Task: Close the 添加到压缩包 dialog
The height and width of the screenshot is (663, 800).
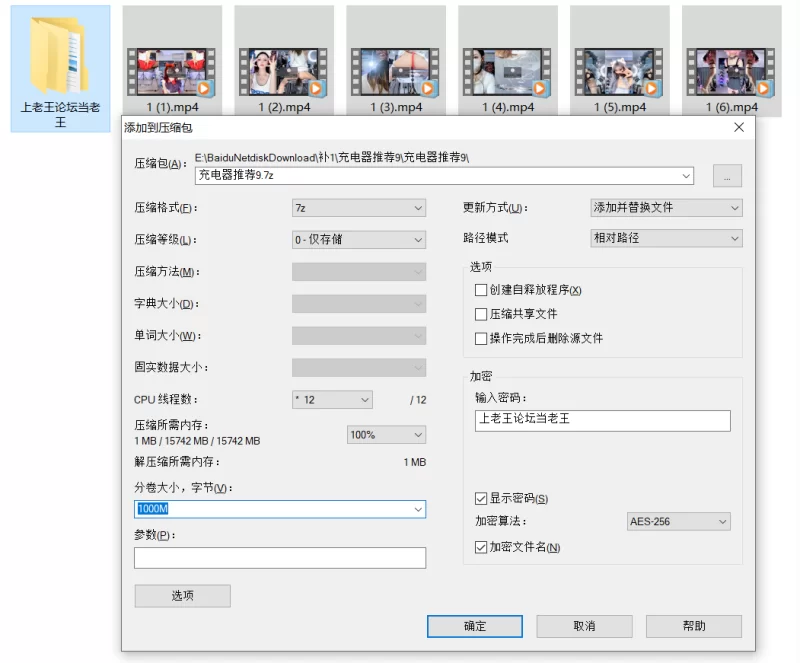Action: click(739, 127)
